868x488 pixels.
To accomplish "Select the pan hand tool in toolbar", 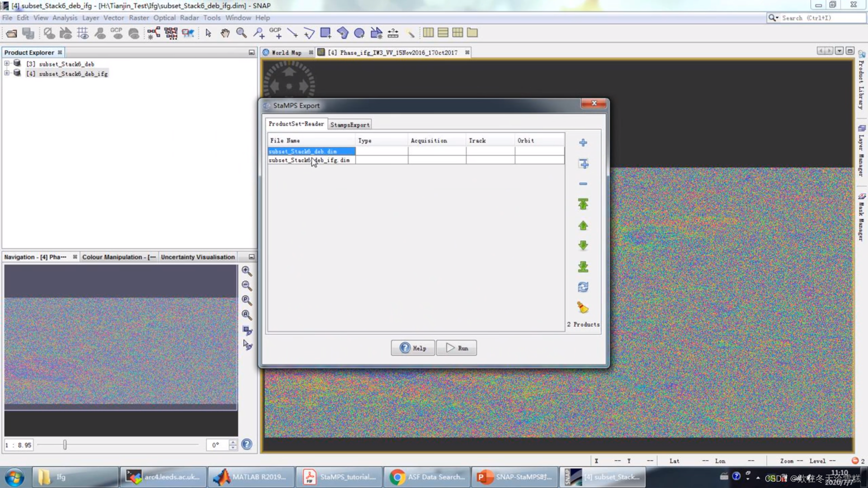I will coord(225,33).
